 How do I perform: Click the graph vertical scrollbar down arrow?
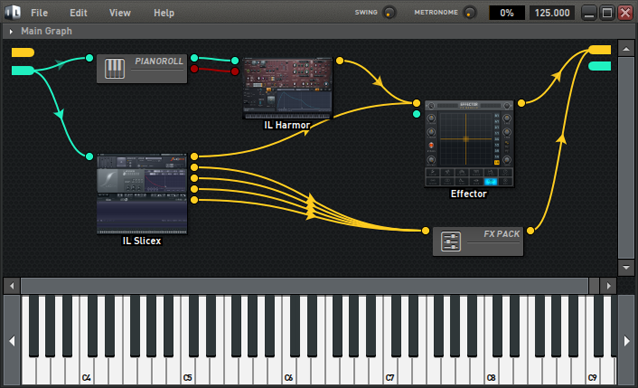coord(626,267)
